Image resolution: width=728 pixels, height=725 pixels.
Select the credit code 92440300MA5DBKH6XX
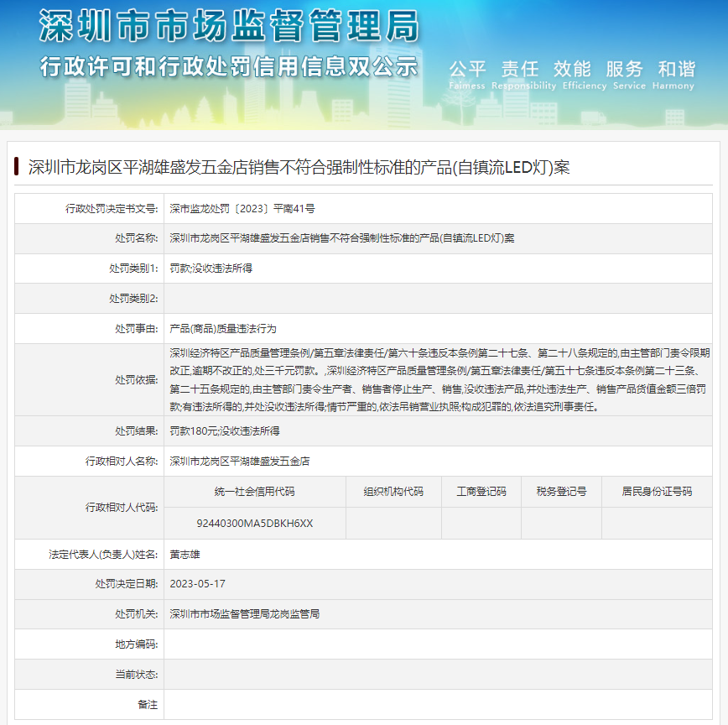[x=254, y=523]
